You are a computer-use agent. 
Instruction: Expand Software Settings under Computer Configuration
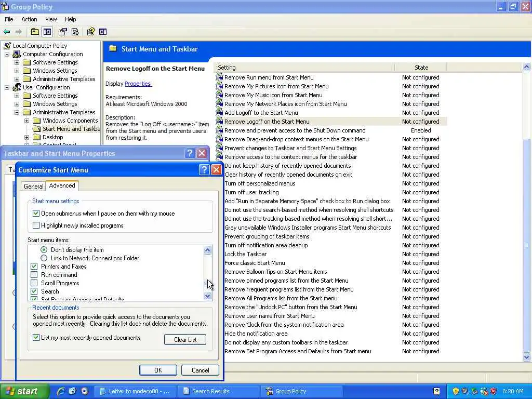(x=17, y=62)
